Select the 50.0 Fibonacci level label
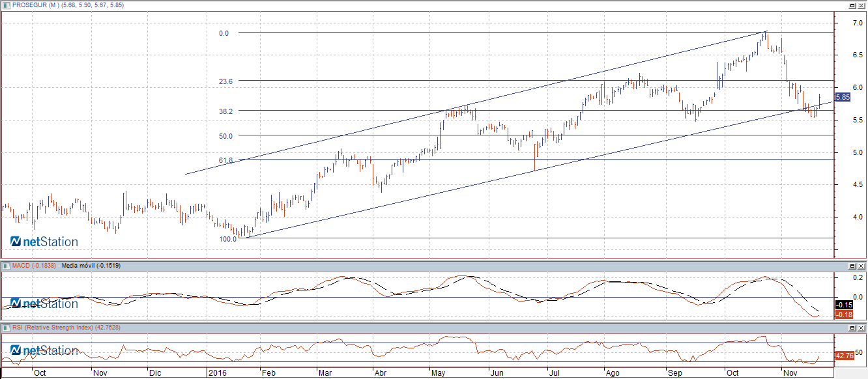Viewport: 868px width, 379px height. pyautogui.click(x=226, y=136)
